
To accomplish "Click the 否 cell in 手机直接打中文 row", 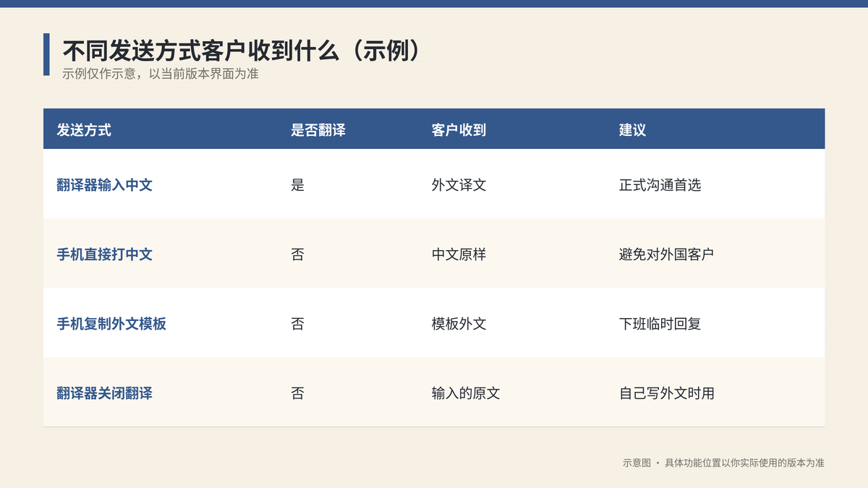I will coord(297,254).
